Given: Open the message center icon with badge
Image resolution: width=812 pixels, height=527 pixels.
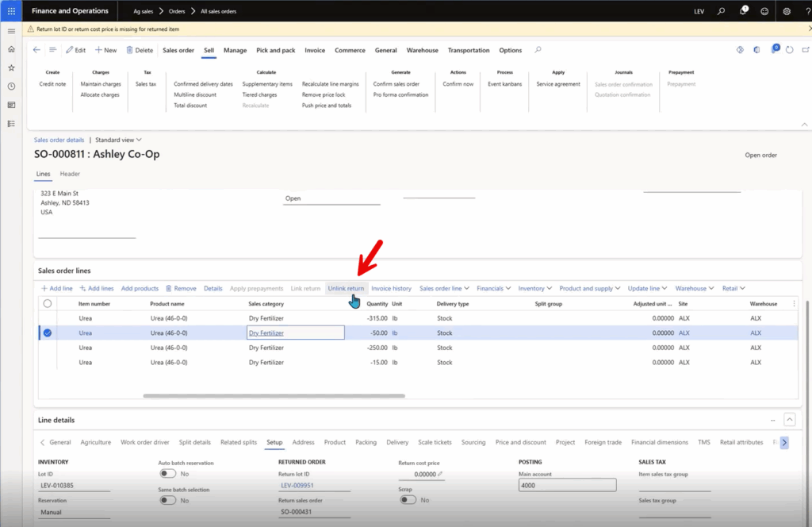Looking at the screenshot, I should pyautogui.click(x=775, y=49).
